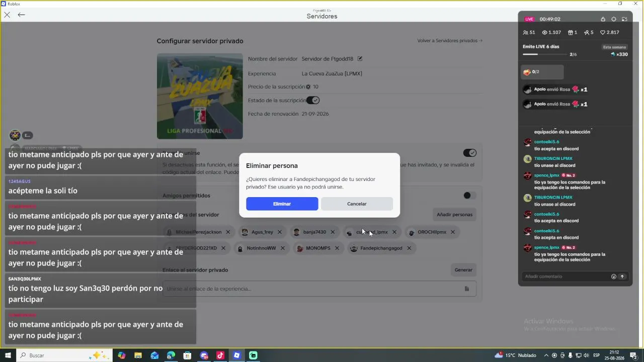Open the TikTok taskbar icon
644x362 pixels.
(x=220, y=355)
